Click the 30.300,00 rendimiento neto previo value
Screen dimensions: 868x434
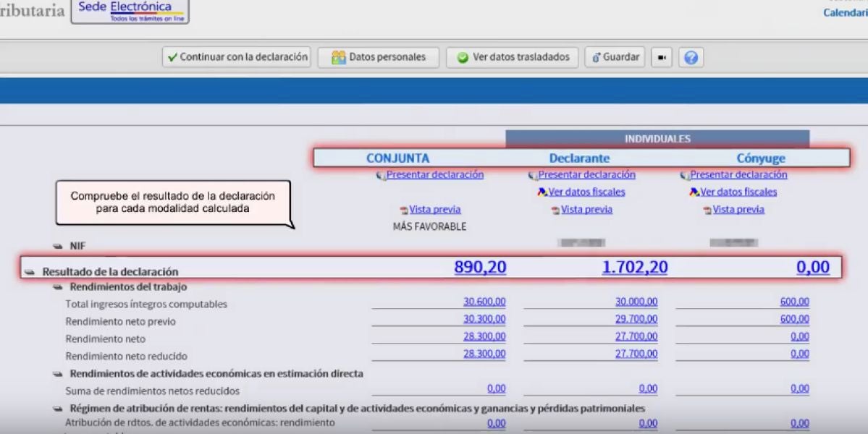[x=484, y=319]
